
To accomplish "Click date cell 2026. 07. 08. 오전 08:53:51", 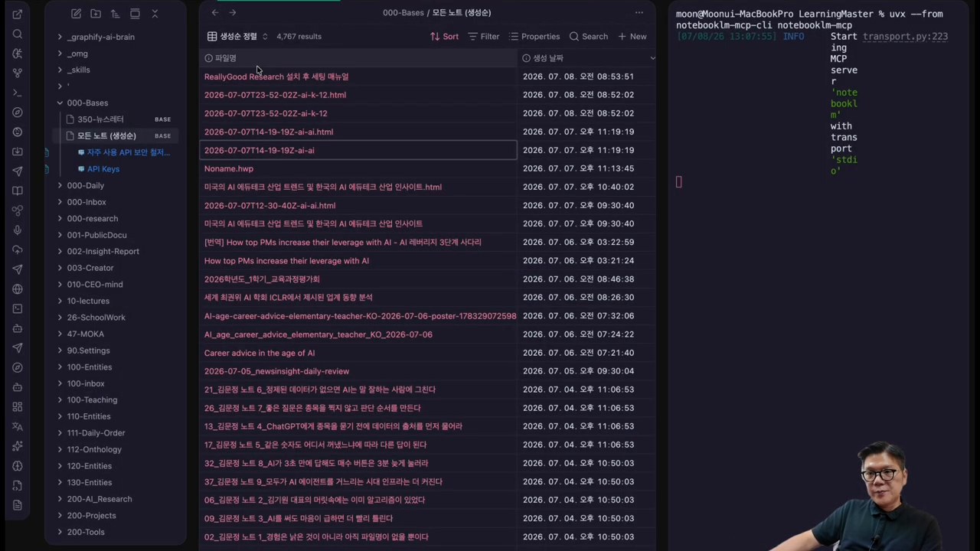I will pyautogui.click(x=578, y=77).
